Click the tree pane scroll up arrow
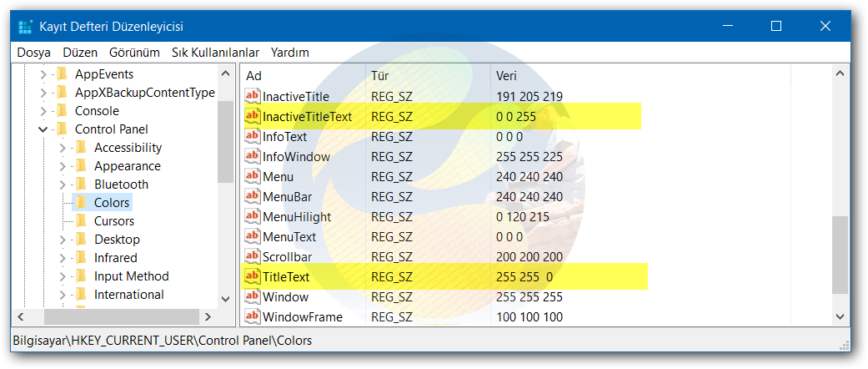 pos(225,73)
